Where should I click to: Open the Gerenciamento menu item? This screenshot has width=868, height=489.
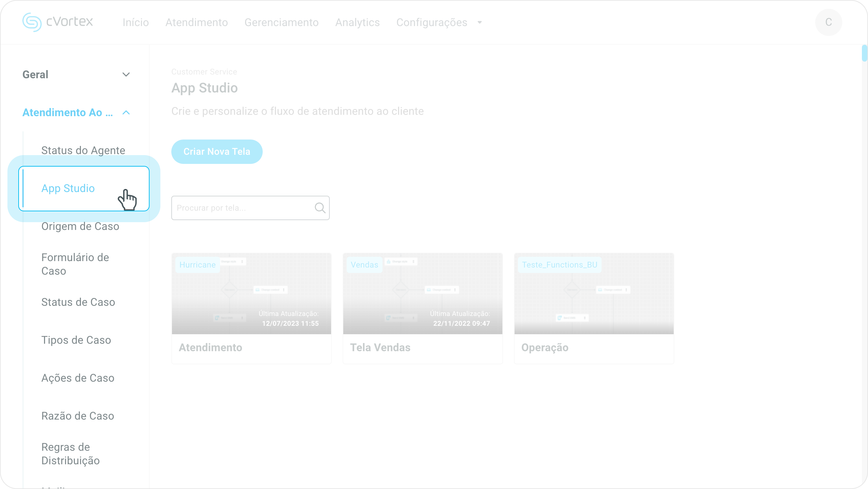coord(281,22)
